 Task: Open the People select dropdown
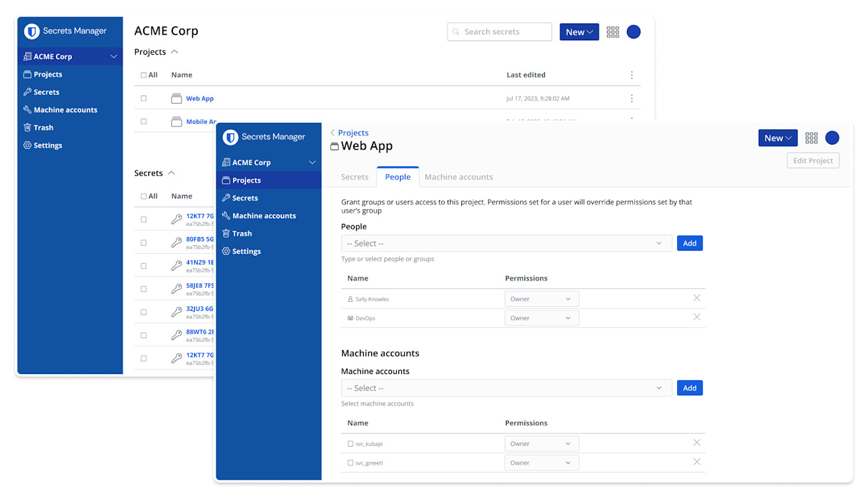[506, 243]
